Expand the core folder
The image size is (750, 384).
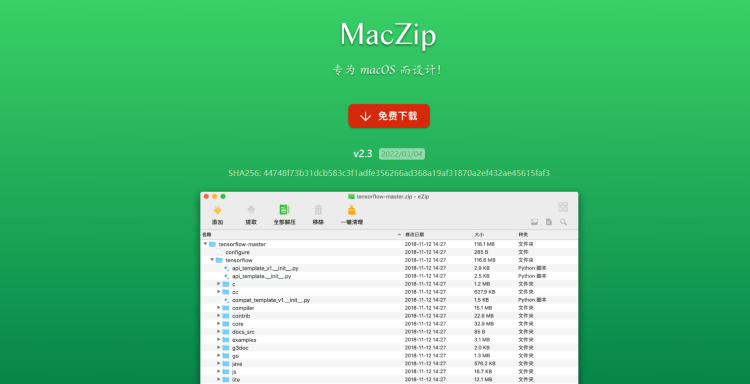pos(219,324)
